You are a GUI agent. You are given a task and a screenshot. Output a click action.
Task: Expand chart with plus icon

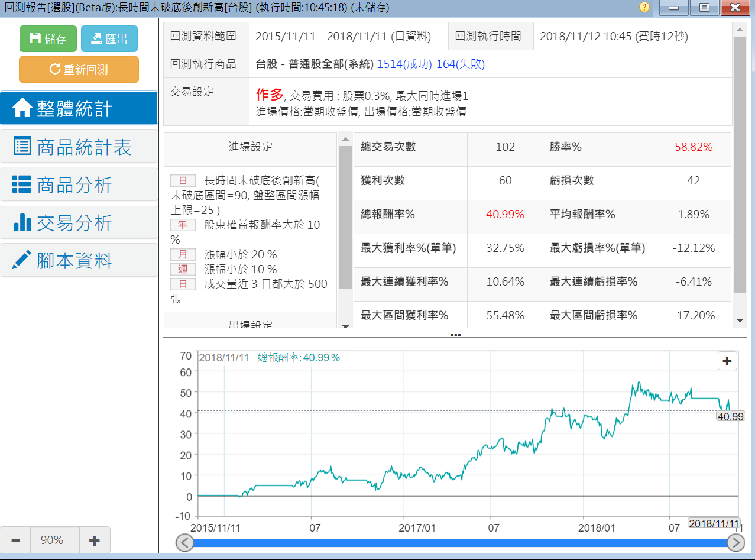click(x=727, y=361)
